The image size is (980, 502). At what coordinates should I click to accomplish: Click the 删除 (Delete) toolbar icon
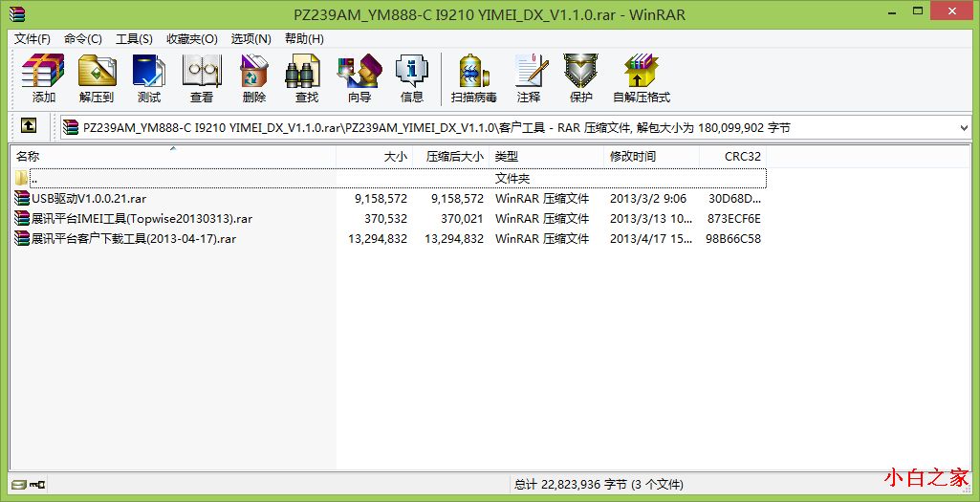(x=254, y=71)
